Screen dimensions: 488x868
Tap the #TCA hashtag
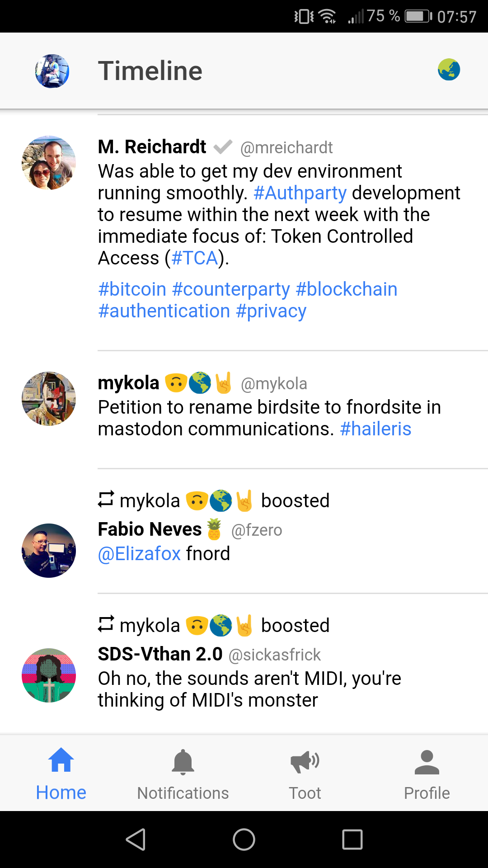(195, 258)
